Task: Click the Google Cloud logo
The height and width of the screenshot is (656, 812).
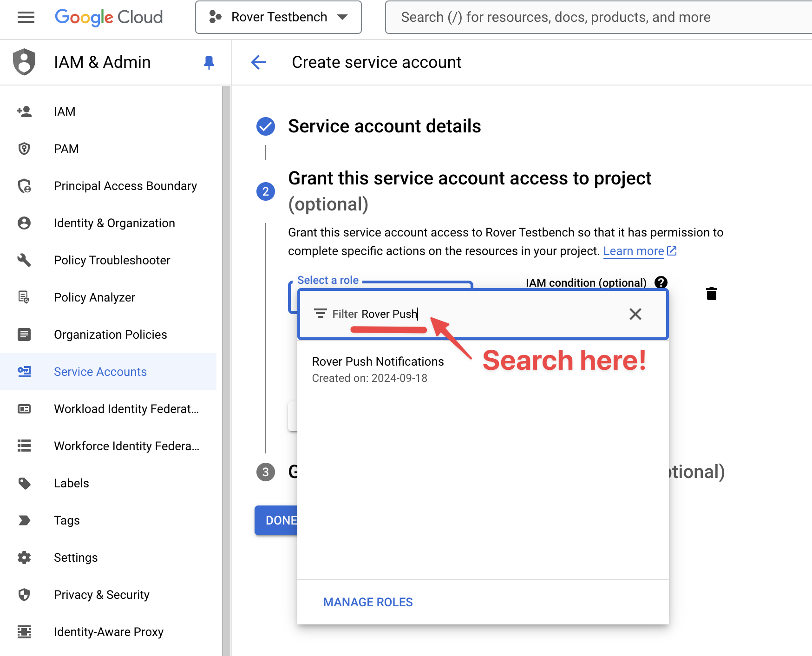Action: (x=109, y=17)
